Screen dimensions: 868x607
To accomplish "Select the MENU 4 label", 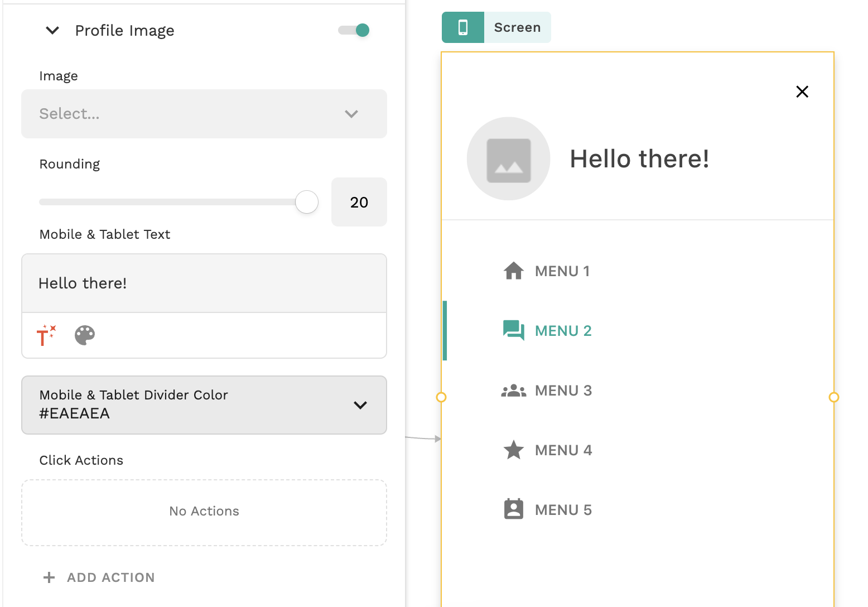I will 563,450.
